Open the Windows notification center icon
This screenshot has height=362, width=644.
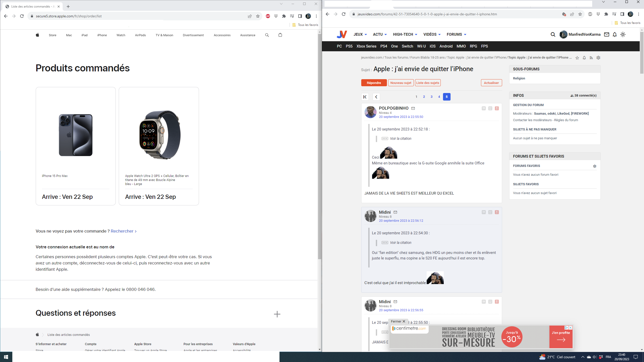coord(636,357)
